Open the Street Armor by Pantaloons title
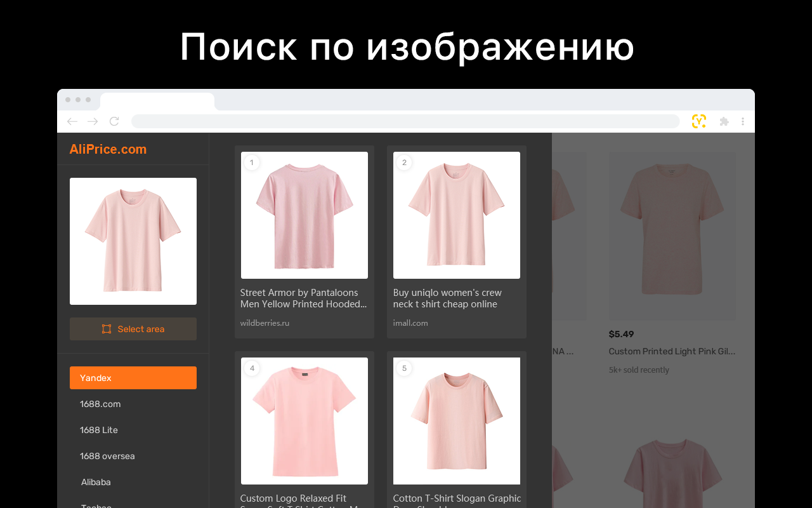The height and width of the screenshot is (508, 812). coord(303,298)
